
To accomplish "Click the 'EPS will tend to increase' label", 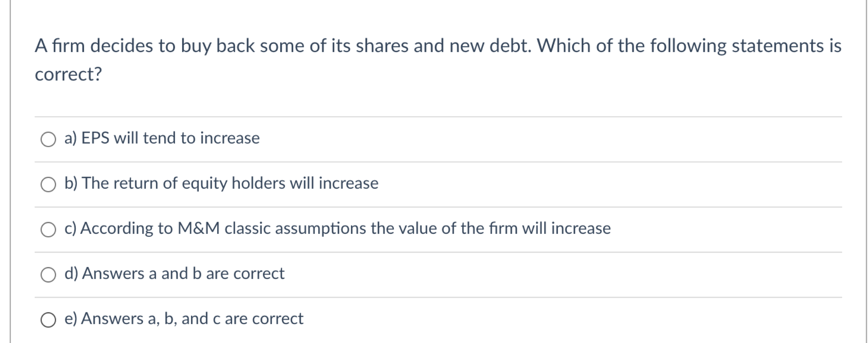I will (x=170, y=138).
